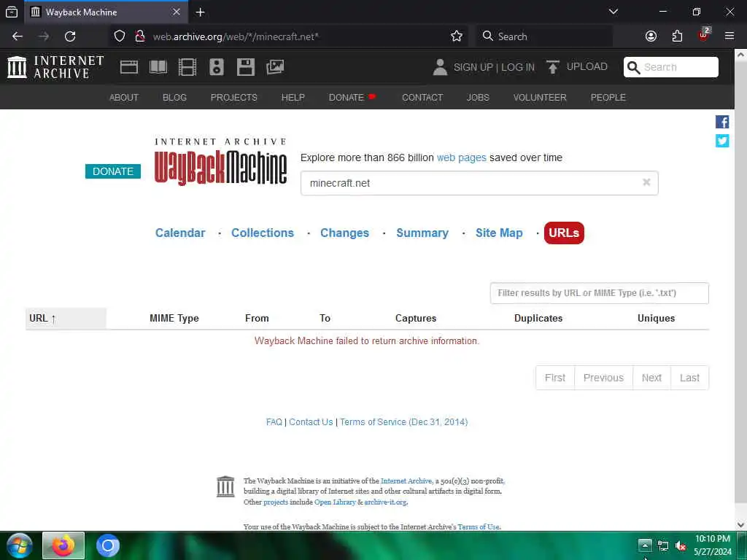Click LOG IN link
This screenshot has height=560, width=747.
click(518, 67)
